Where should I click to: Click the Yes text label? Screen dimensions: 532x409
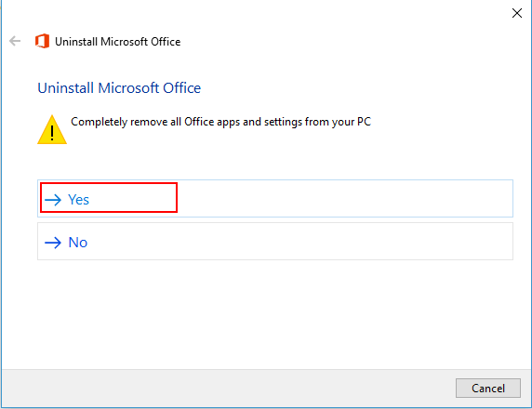(78, 200)
